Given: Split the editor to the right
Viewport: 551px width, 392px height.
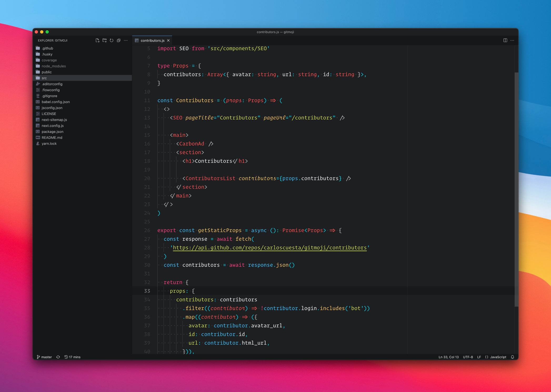Looking at the screenshot, I should (x=505, y=40).
